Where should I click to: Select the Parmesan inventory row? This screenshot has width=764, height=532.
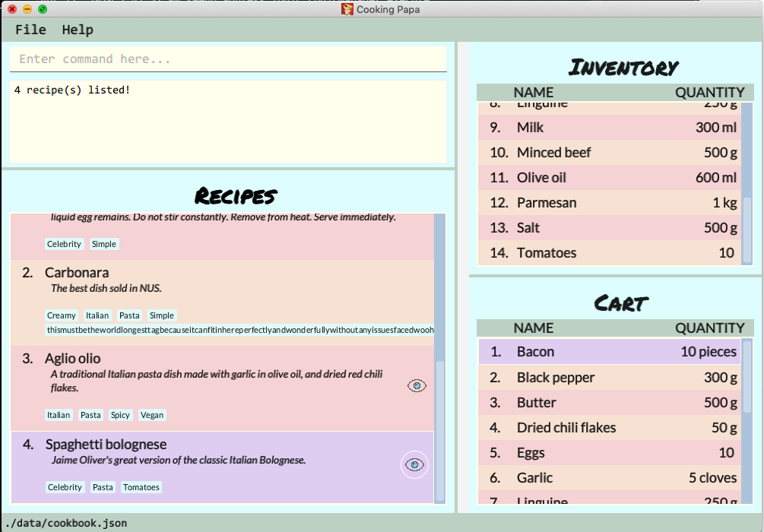click(609, 203)
